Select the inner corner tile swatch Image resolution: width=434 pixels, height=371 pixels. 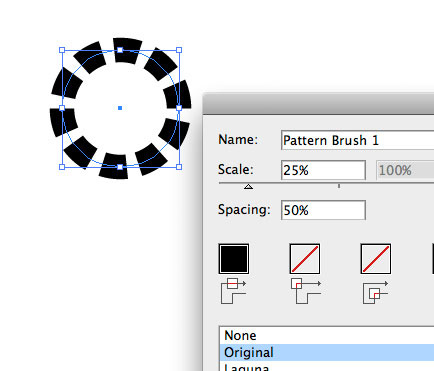376,259
